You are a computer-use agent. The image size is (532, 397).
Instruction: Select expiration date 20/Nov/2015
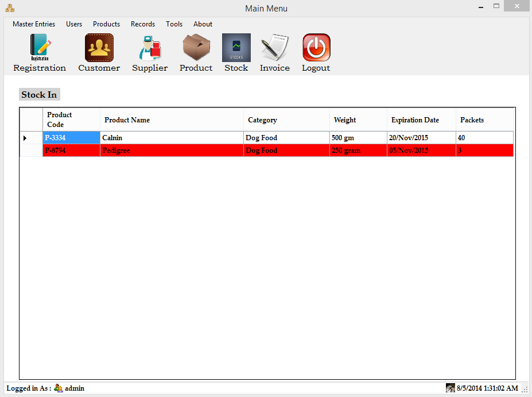tap(421, 137)
